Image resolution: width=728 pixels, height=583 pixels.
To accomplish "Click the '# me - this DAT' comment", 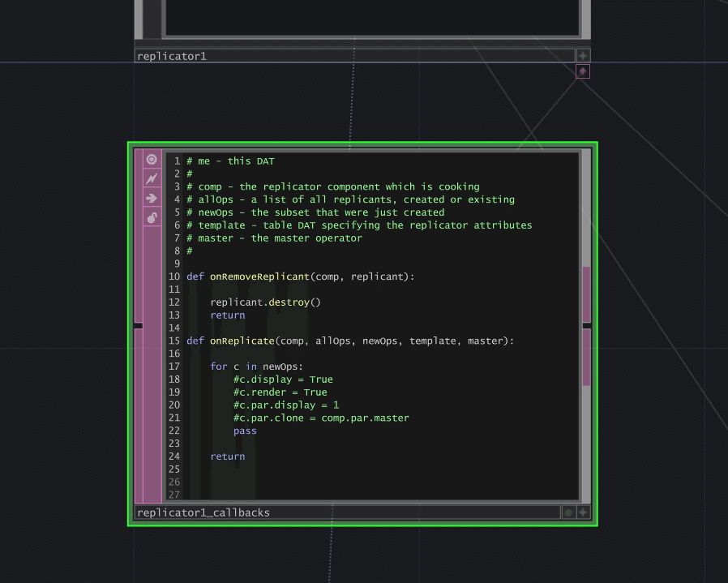I will [x=231, y=161].
